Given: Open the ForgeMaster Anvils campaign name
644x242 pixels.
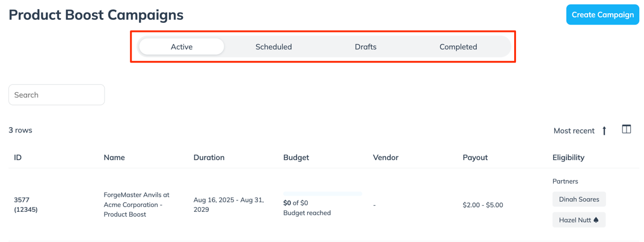Looking at the screenshot, I should 136,205.
